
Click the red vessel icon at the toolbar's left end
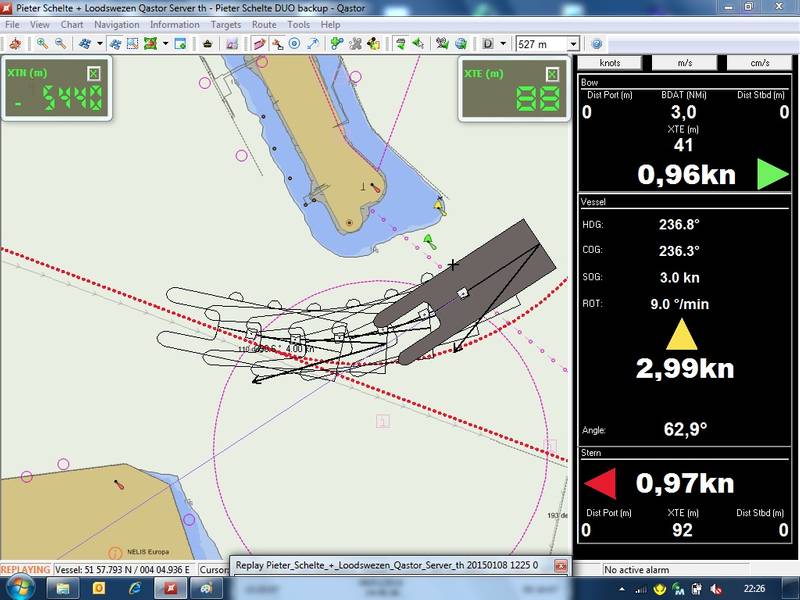[15, 44]
